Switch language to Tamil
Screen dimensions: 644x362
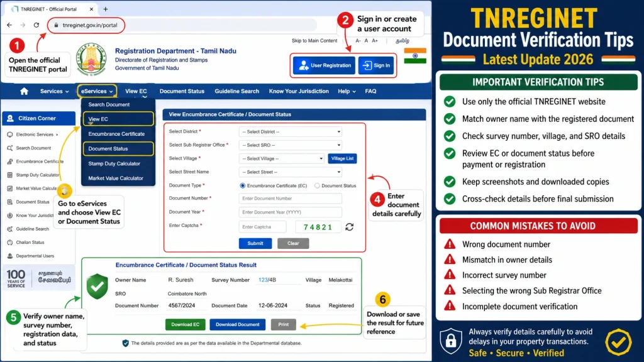pyautogui.click(x=402, y=41)
